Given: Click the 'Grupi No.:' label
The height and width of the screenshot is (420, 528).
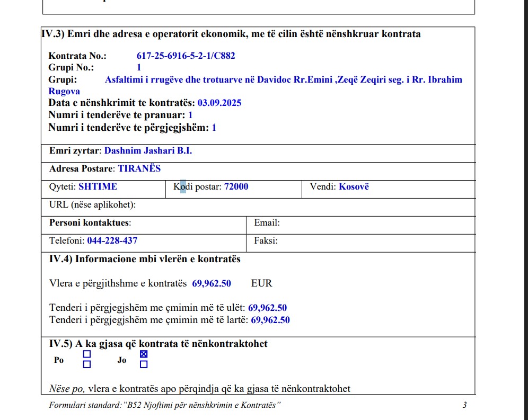Looking at the screenshot, I should [x=72, y=68].
